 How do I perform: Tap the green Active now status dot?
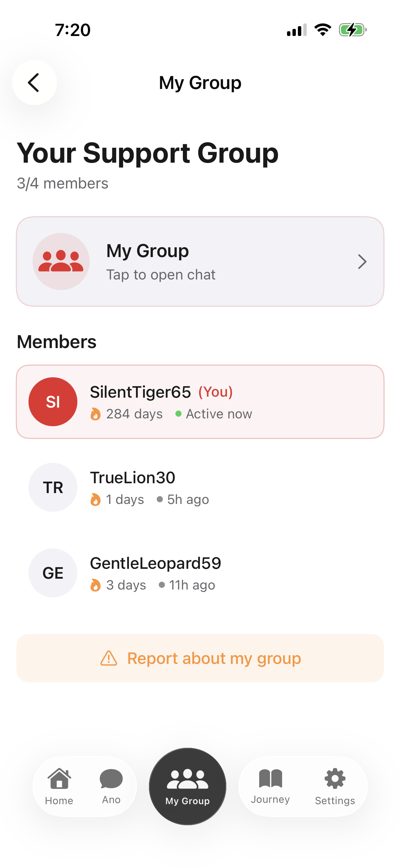point(178,414)
